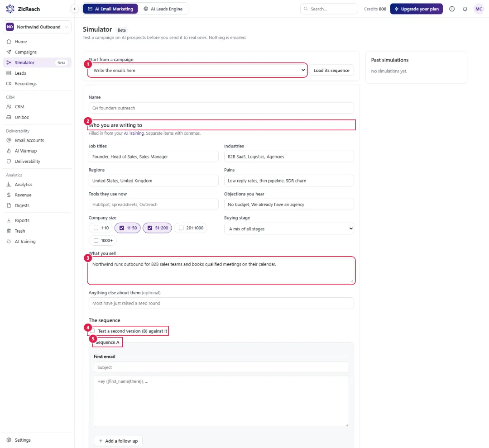
Task: Click the AI Warmup flame icon
Action: [x=9, y=151]
